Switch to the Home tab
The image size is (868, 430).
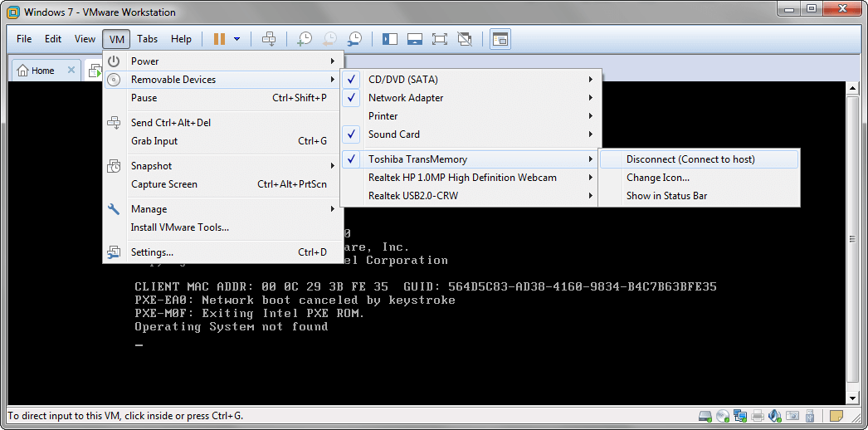[37, 71]
